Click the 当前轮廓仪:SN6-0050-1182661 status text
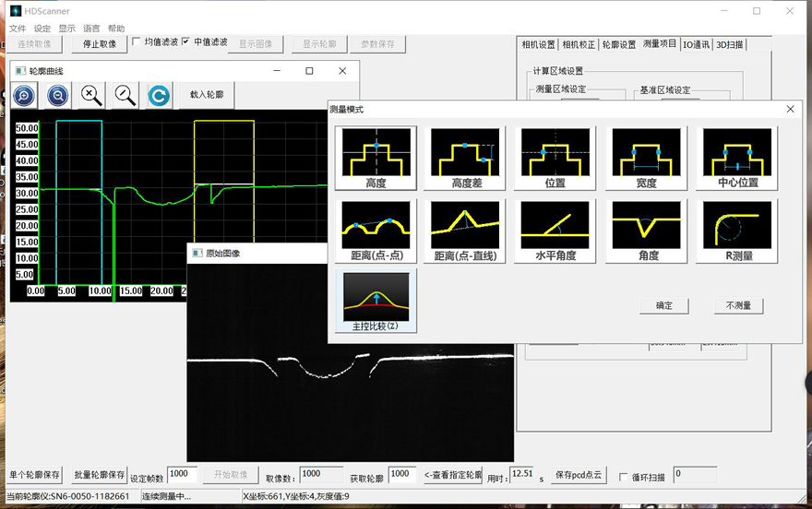The height and width of the screenshot is (509, 812). (68, 496)
